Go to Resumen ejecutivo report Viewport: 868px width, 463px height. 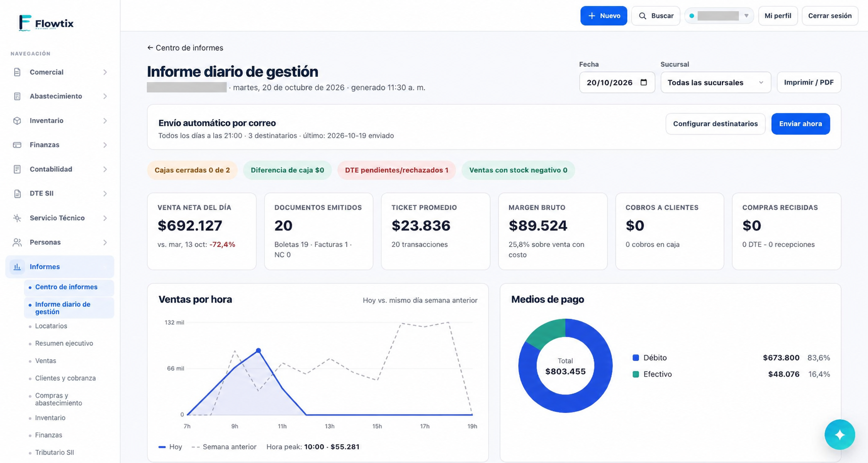(64, 343)
